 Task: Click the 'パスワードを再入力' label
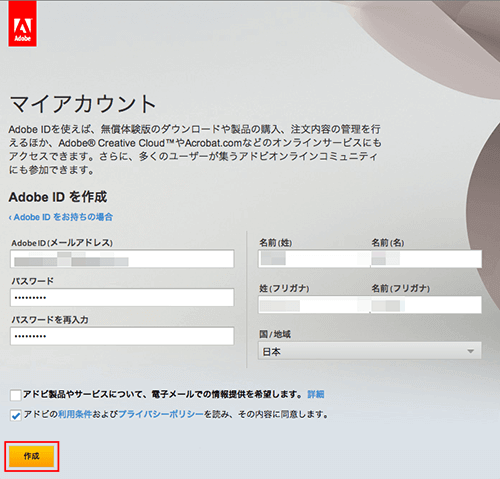pos(50,320)
